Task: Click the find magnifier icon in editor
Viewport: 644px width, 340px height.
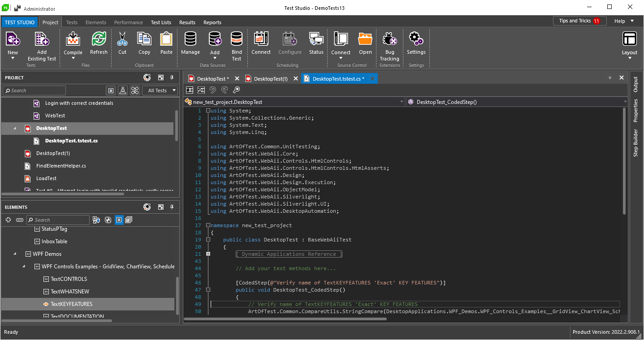Action: click(237, 90)
